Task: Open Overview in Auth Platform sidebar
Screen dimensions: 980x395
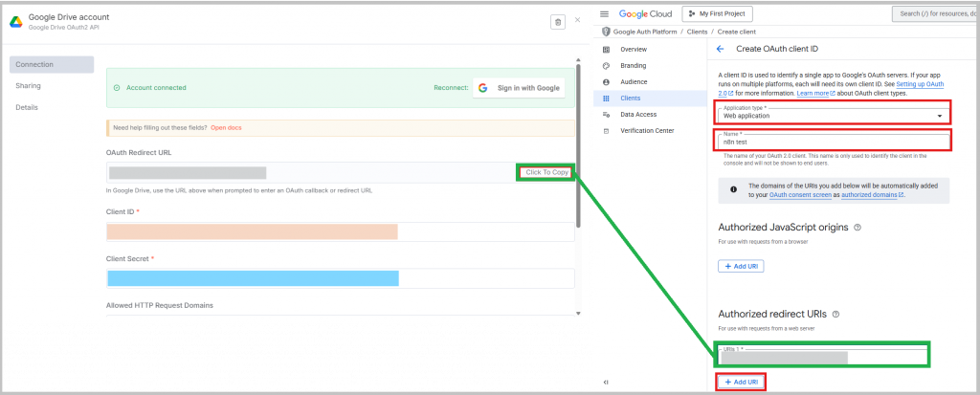Action: click(x=634, y=50)
